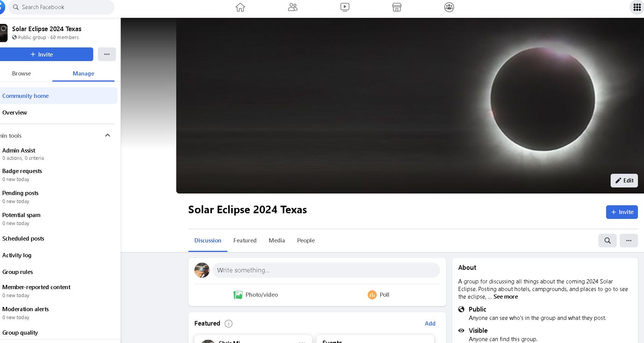Image resolution: width=644 pixels, height=343 pixels.
Task: Create a Poll post
Action: tap(379, 295)
